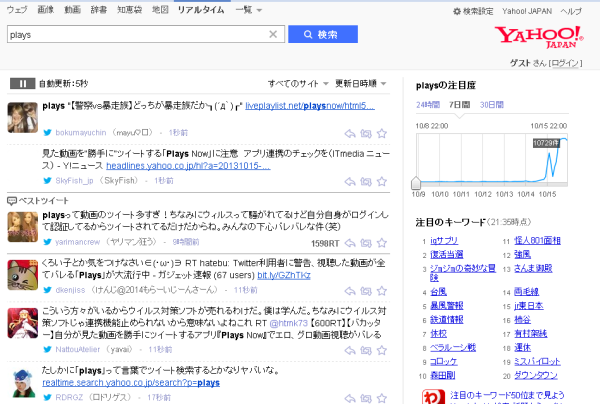Click the blue 検索 search button

323,34
